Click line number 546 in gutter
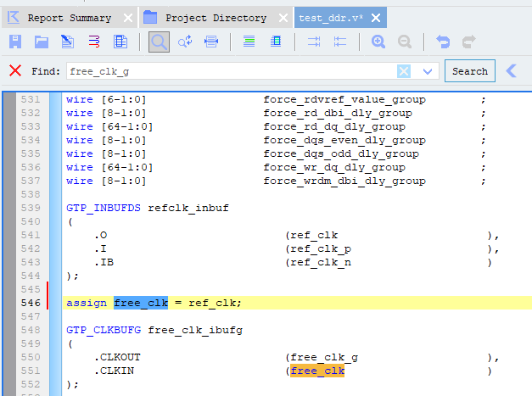Viewport: 532px width, 396px height. (x=31, y=303)
